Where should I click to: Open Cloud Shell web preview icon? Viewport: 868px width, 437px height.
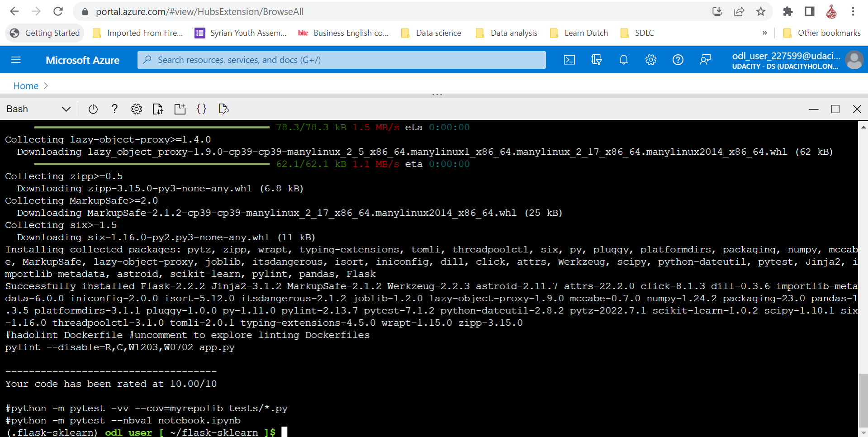pos(223,109)
